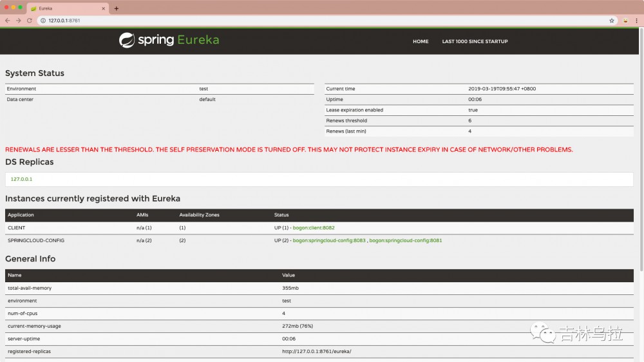Click the Current time value 2019-03-19T09:55:47 +0800
The image size is (644, 362).
pos(502,89)
